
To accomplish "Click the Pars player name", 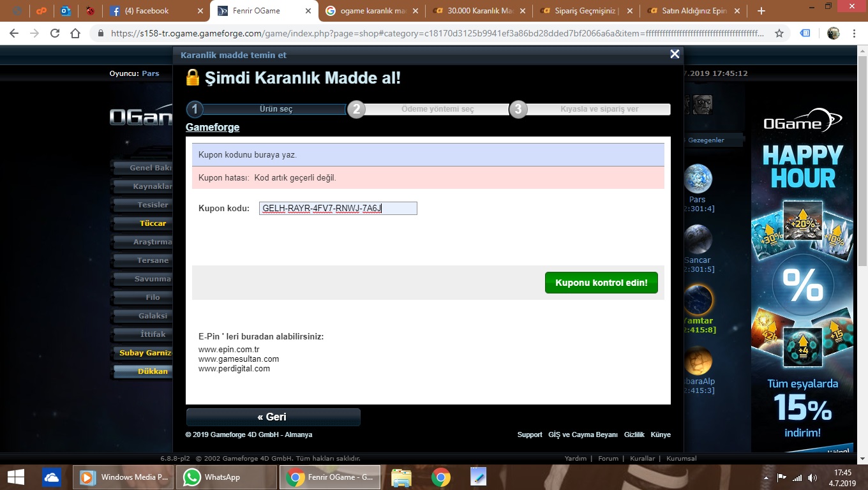I will pyautogui.click(x=151, y=73).
